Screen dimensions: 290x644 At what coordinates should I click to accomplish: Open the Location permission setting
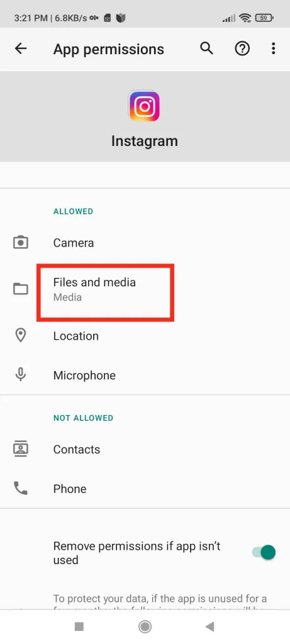tap(145, 336)
